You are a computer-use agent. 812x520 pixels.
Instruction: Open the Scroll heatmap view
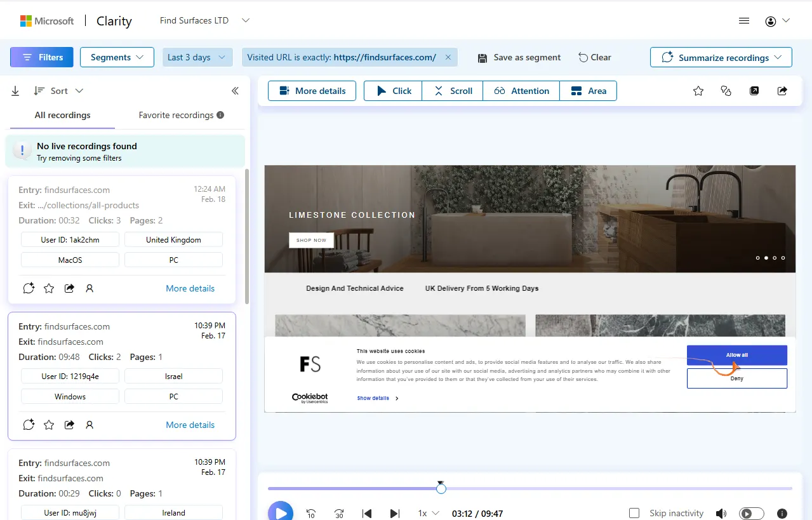[453, 91]
